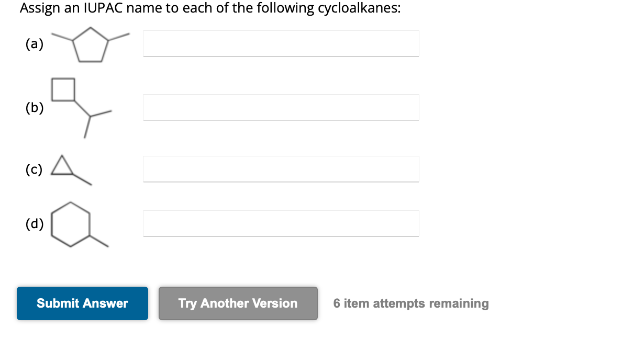Image resolution: width=644 pixels, height=361 pixels.
Task: Click the Try Another Version button
Action: 238,303
